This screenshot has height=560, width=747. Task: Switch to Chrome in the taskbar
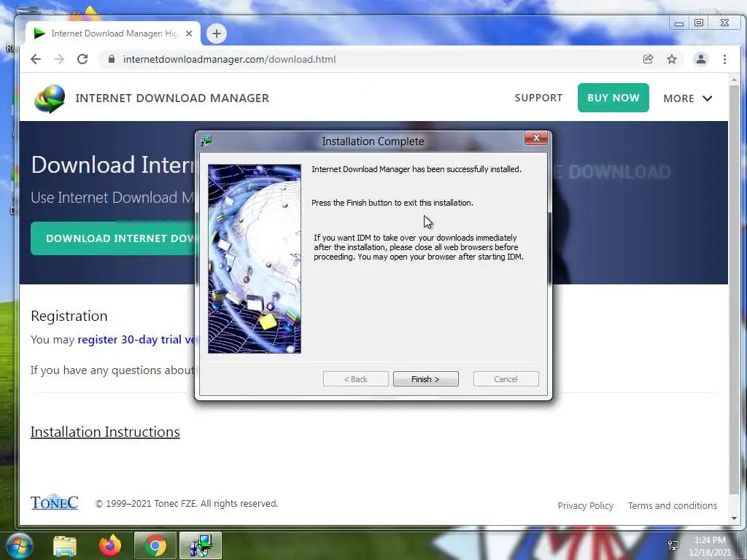(x=155, y=545)
